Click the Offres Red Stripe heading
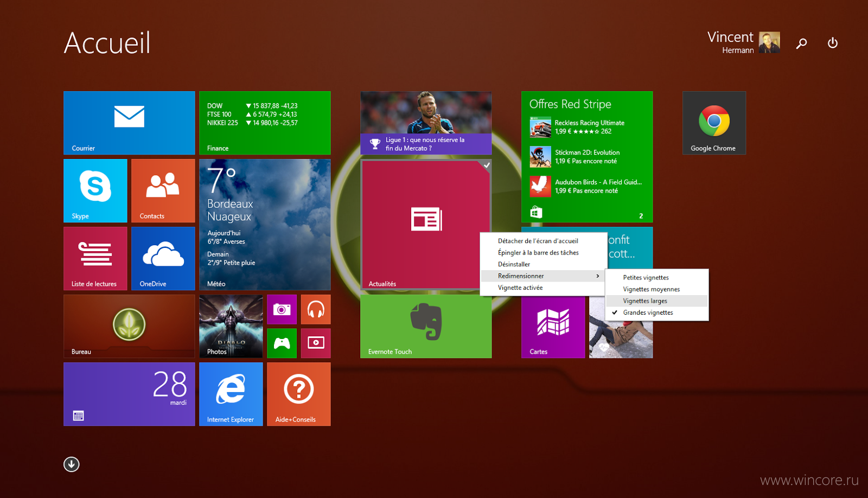This screenshot has height=498, width=868. (x=570, y=104)
